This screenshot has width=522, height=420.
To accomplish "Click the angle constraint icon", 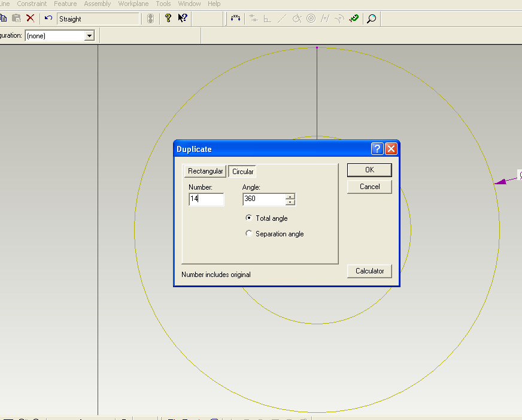I will click(339, 19).
